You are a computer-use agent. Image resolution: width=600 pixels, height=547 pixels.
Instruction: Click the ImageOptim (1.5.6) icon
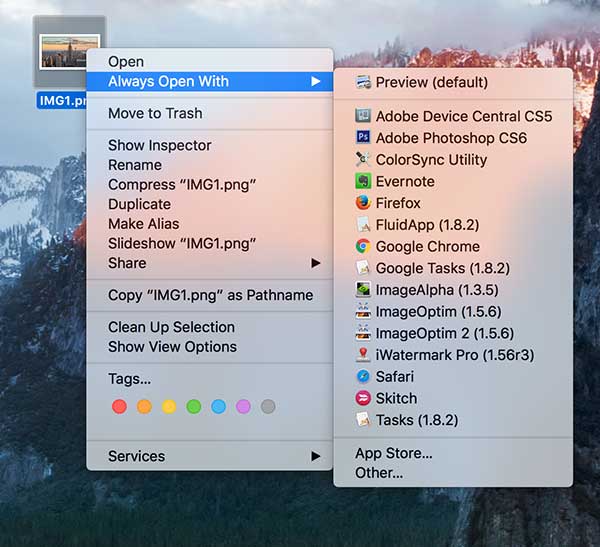(x=363, y=311)
